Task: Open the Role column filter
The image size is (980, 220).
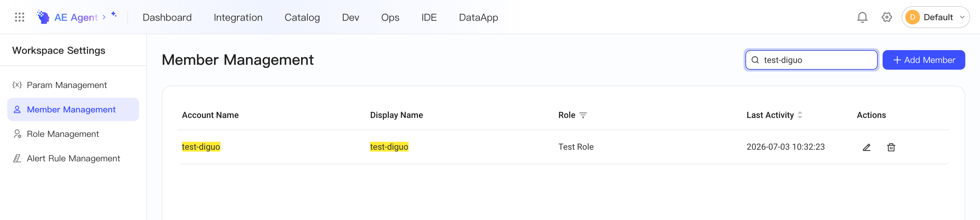Action: pos(583,115)
